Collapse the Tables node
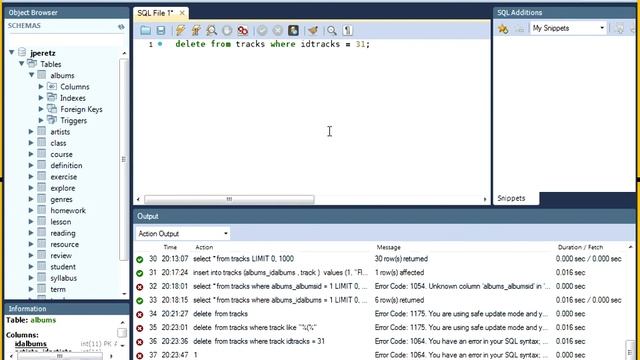The width and height of the screenshot is (640, 360). pos(22,64)
